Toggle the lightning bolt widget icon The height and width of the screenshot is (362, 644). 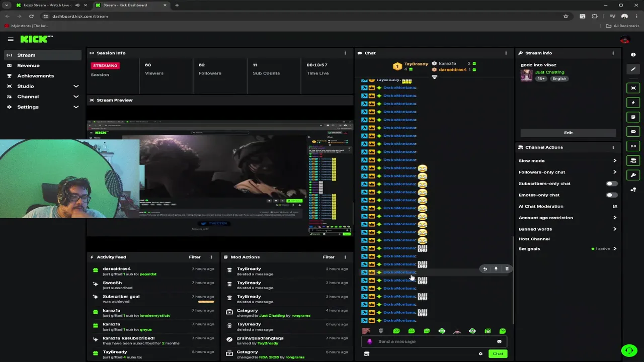[x=633, y=103]
